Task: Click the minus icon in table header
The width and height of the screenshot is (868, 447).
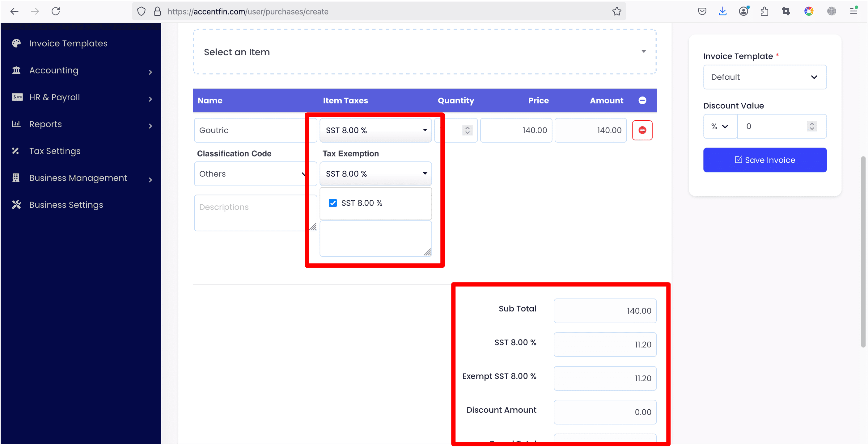Action: tap(642, 100)
